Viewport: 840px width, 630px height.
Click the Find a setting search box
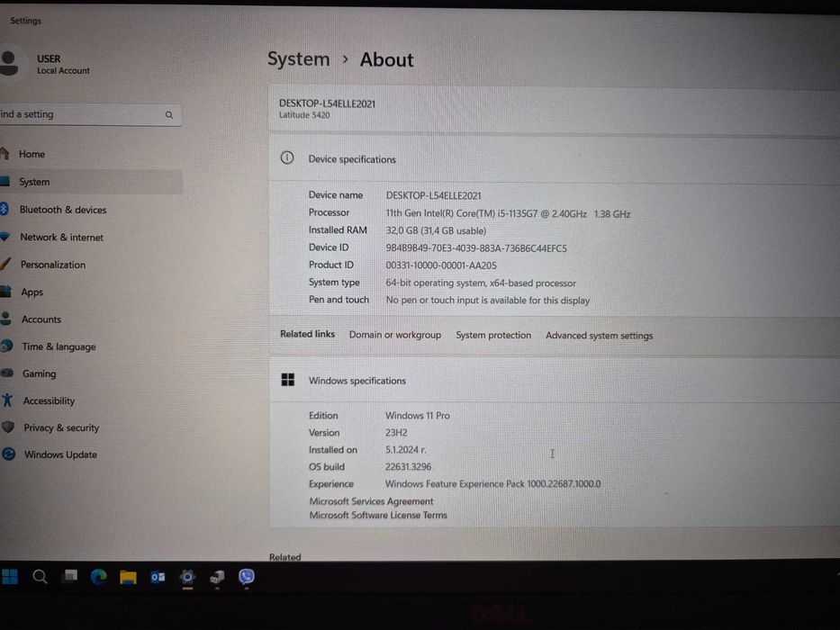click(90, 114)
